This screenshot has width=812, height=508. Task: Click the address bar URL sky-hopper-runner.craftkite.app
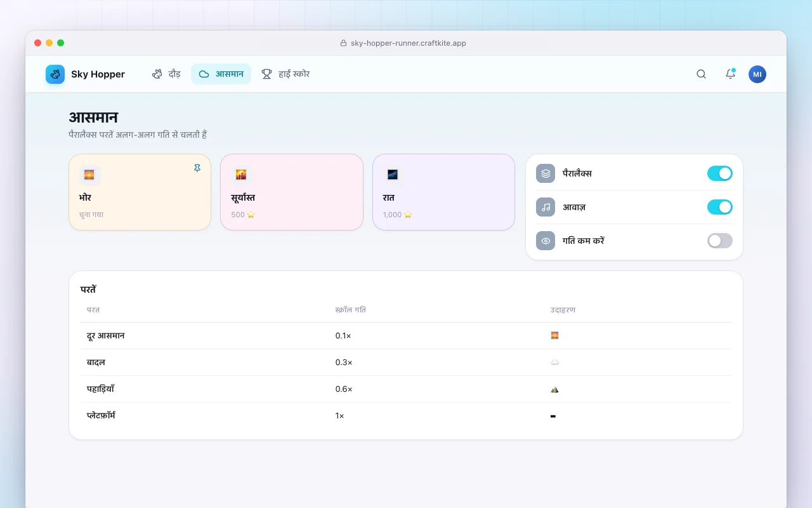pos(409,43)
